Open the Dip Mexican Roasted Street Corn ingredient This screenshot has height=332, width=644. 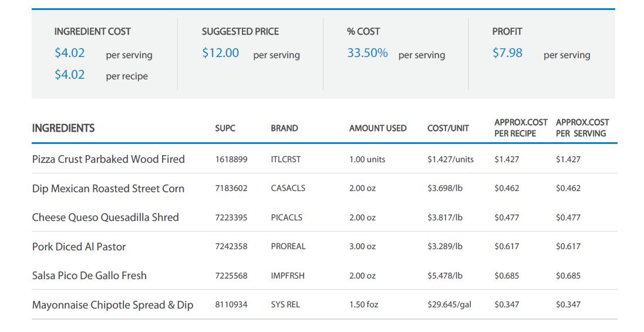[108, 189]
